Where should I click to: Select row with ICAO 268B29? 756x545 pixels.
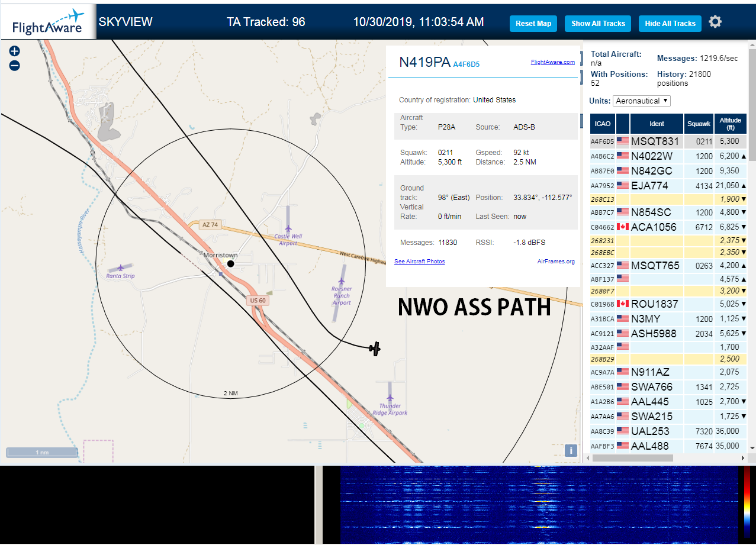coord(668,359)
